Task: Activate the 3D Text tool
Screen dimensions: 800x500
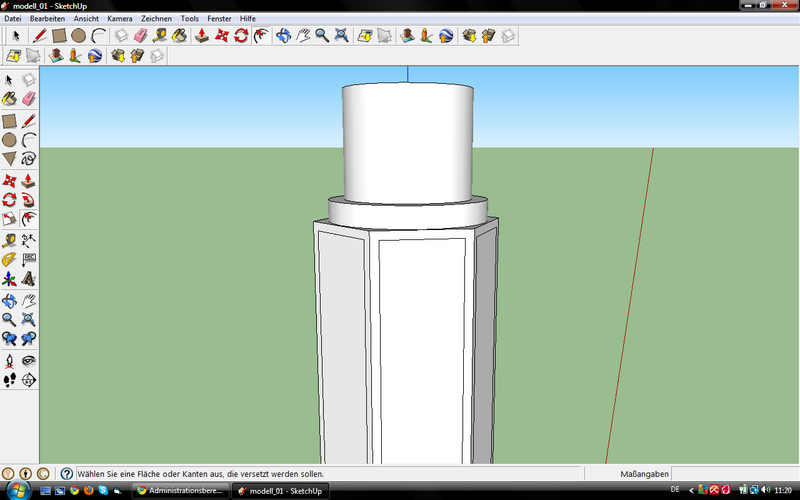Action: coord(28,278)
